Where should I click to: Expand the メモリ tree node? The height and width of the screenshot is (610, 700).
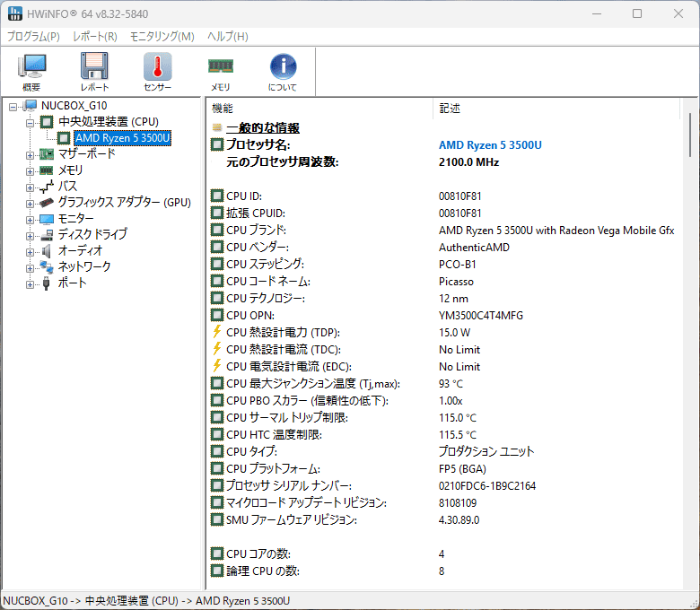click(x=31, y=170)
